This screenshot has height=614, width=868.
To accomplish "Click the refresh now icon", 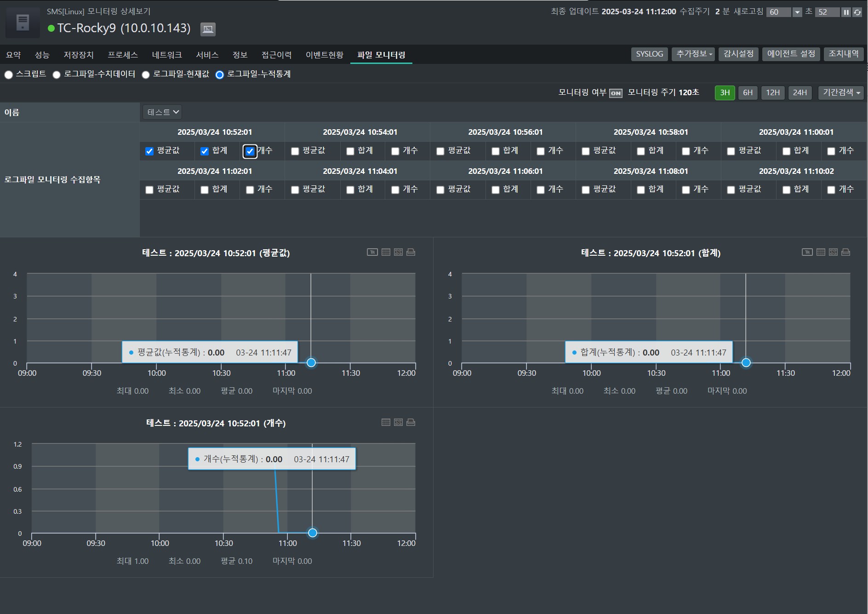I will pyautogui.click(x=857, y=12).
